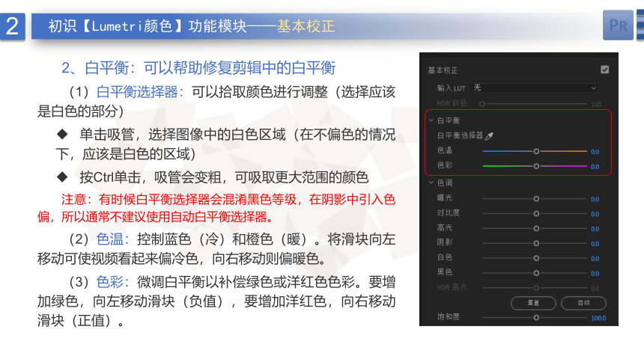This screenshot has width=644, height=362.
Task: Click the 高光 value 0.0
Action: coord(595,229)
